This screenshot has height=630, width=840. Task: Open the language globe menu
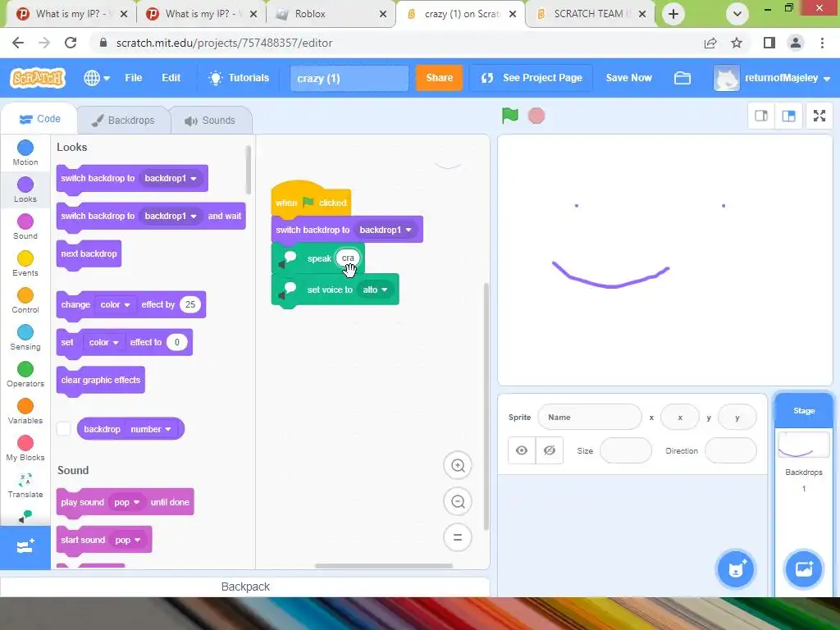pyautogui.click(x=97, y=78)
